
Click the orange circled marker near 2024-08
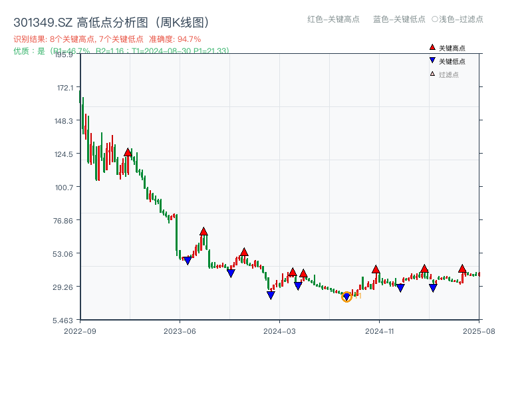(x=346, y=297)
